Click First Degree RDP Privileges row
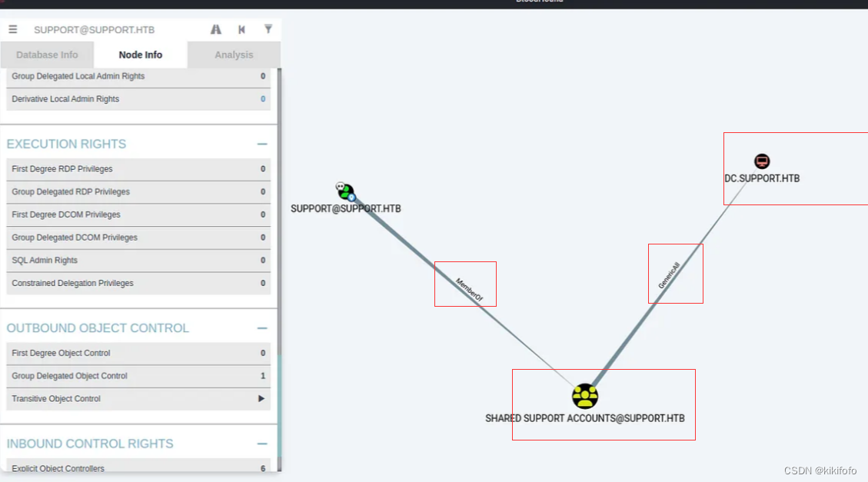 pos(138,169)
